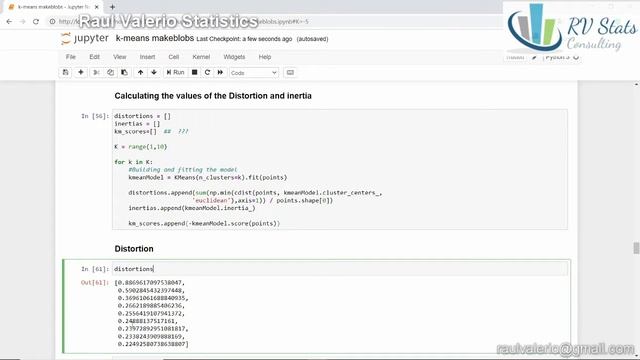
Task: Click the km_scores.append code line
Action: (204, 223)
